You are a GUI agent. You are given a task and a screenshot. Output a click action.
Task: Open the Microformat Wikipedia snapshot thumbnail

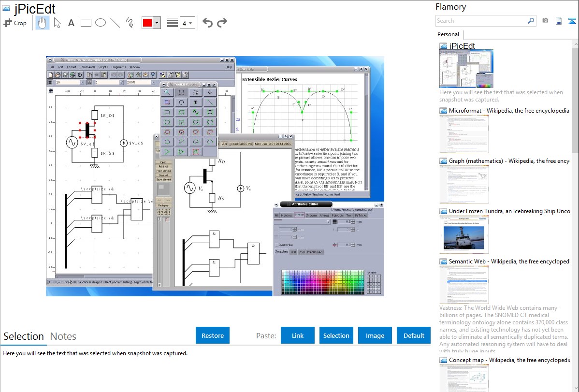coord(464,133)
